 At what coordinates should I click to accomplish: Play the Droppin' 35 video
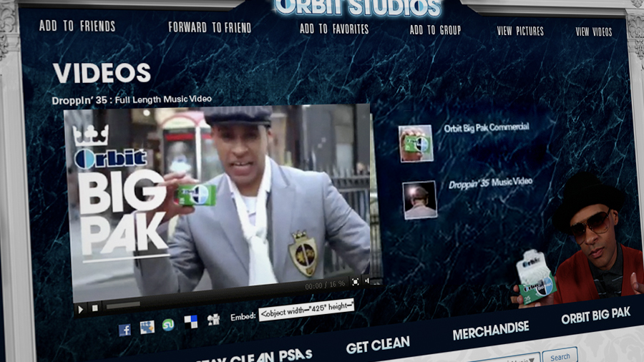[81, 310]
